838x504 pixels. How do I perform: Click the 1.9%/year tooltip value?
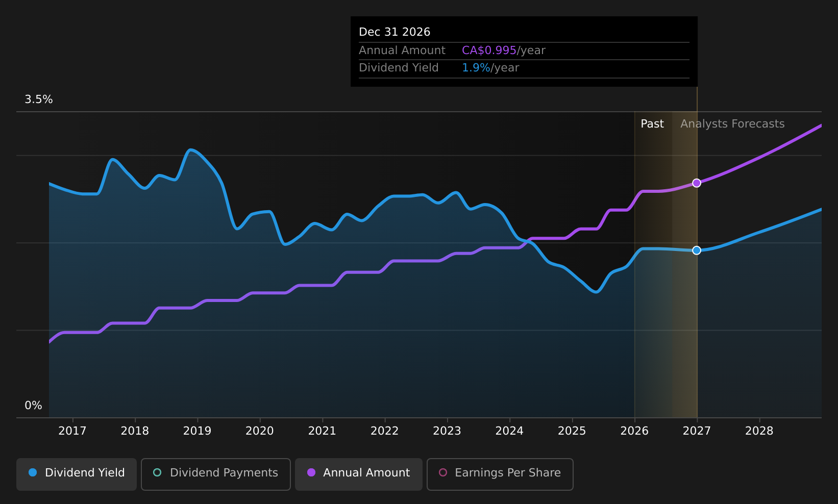click(490, 68)
